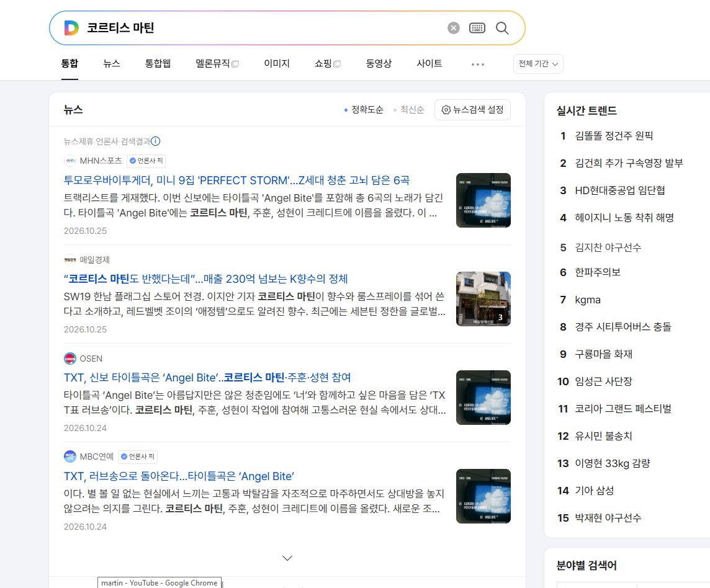Open the OSEN TXT 신보 타이틀곡 headline
The width and height of the screenshot is (710, 588).
pyautogui.click(x=207, y=378)
